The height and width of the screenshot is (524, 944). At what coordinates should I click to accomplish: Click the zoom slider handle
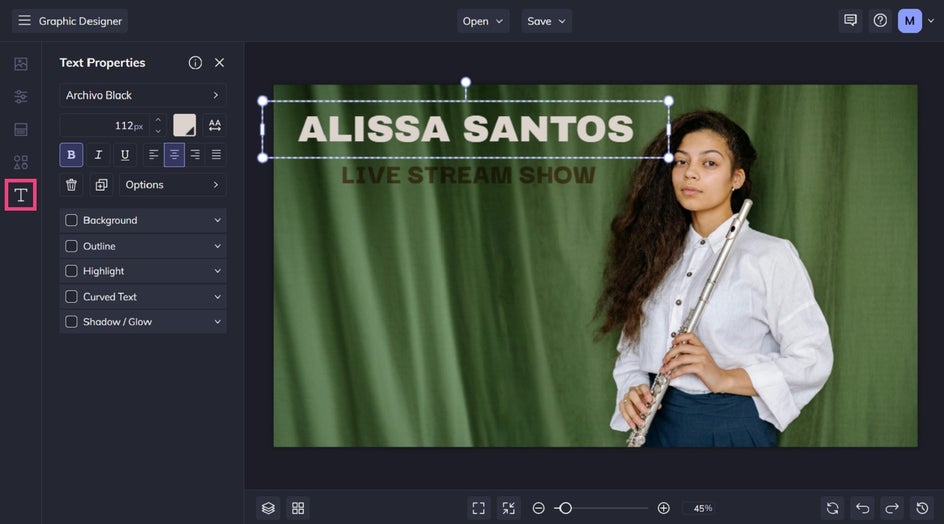565,508
